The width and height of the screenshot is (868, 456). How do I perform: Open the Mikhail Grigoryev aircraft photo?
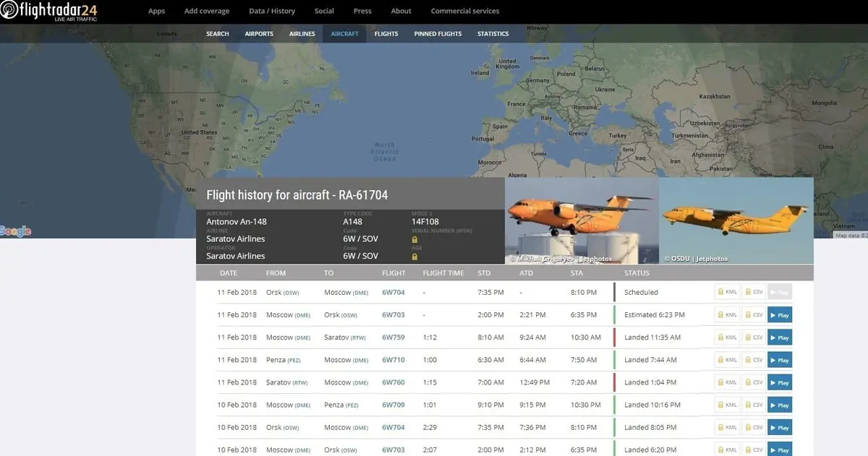(x=582, y=220)
